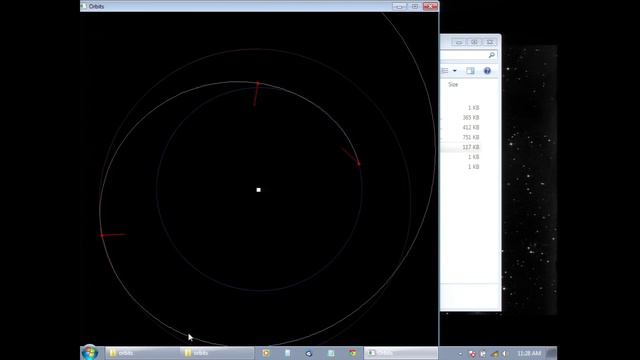Open the volume speaker tray icon
This screenshot has width=640, height=360.
coord(504,353)
